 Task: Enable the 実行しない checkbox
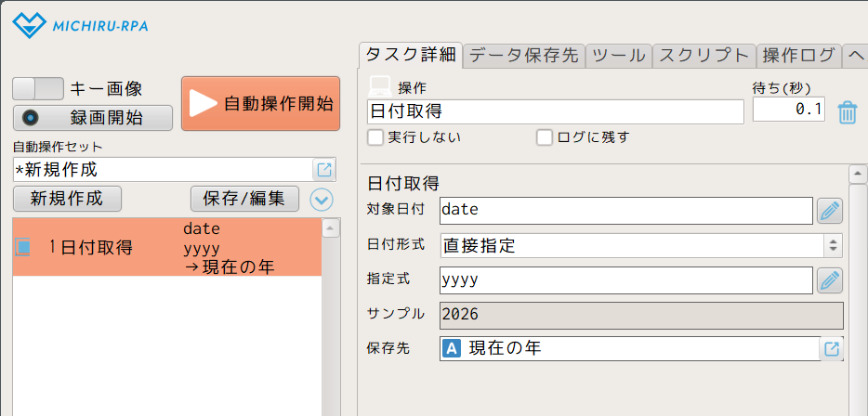(x=375, y=137)
